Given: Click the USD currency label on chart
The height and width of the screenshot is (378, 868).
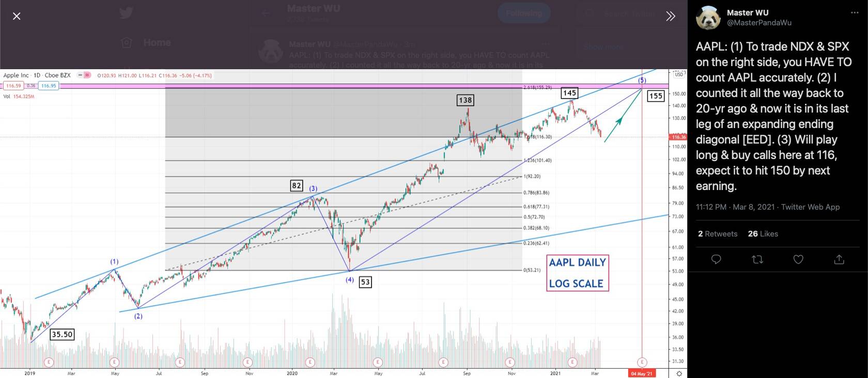Looking at the screenshot, I should [x=678, y=74].
